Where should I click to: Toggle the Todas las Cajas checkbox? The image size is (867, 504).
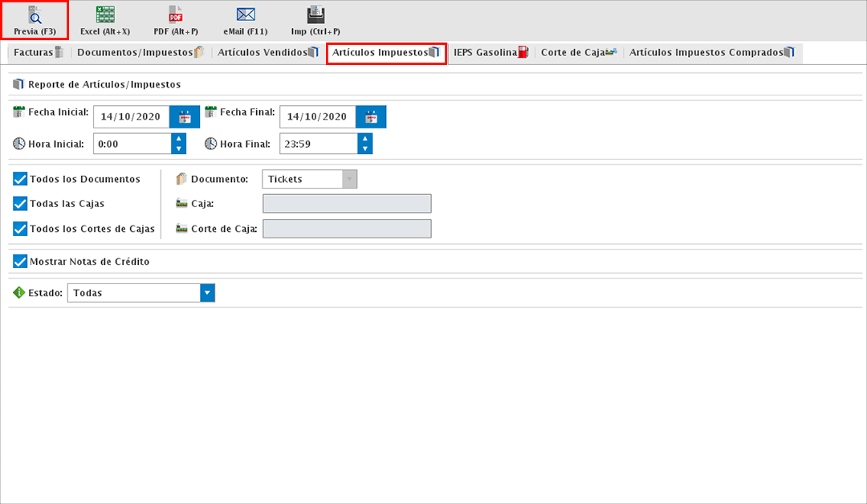[x=21, y=204]
